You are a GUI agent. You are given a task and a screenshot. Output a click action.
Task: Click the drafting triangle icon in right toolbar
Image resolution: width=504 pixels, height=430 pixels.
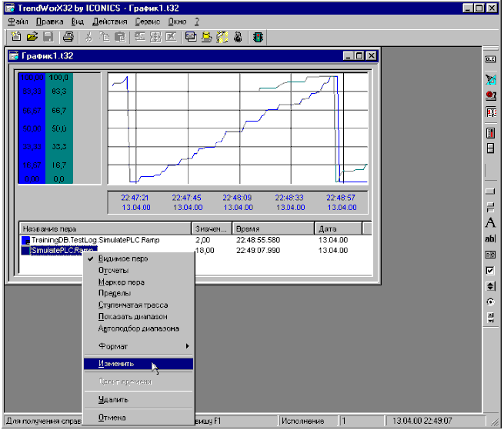pos(490,79)
